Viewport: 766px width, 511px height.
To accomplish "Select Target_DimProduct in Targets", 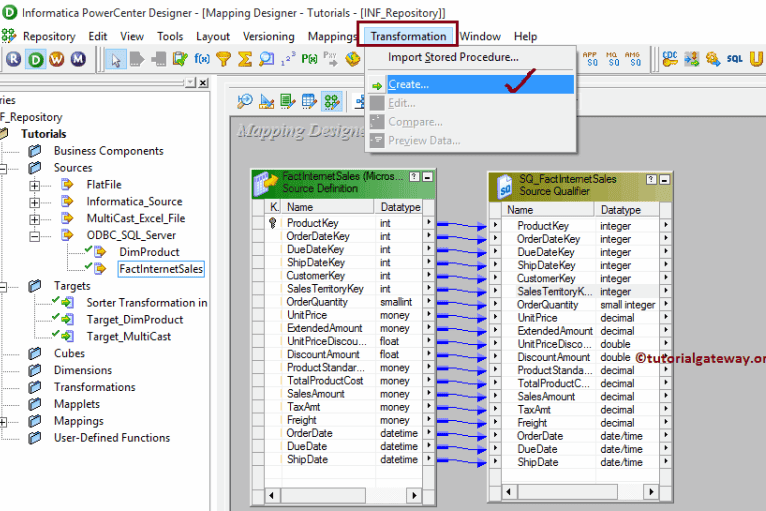I will [135, 319].
